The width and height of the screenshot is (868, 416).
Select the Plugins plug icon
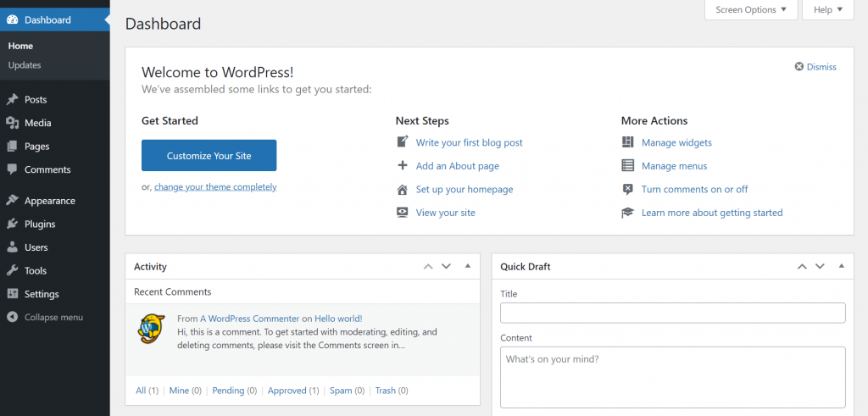[12, 224]
